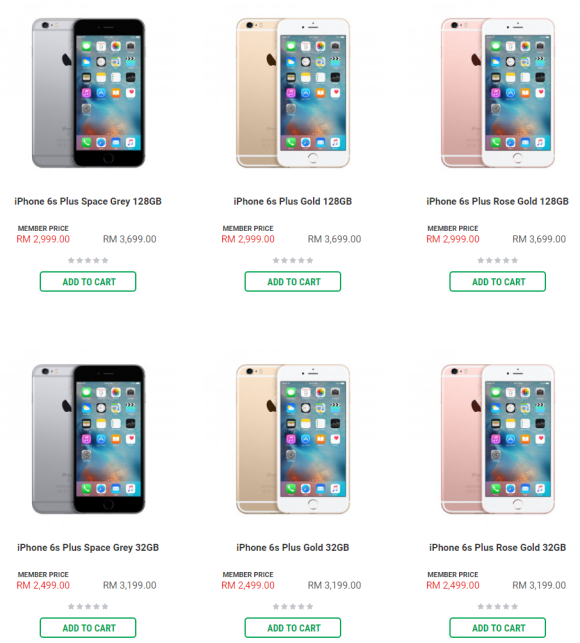Click star rating under Space Grey 128GB
This screenshot has height=643, width=580.
(88, 260)
